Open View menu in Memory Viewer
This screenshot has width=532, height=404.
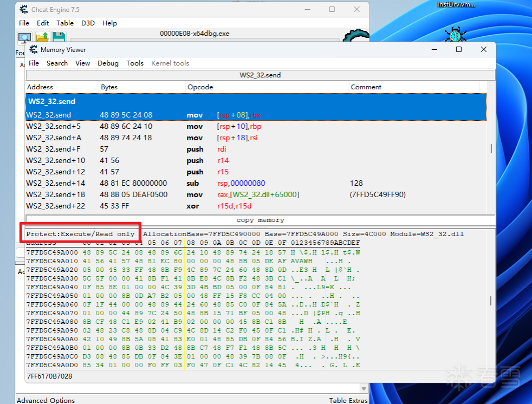(x=82, y=63)
